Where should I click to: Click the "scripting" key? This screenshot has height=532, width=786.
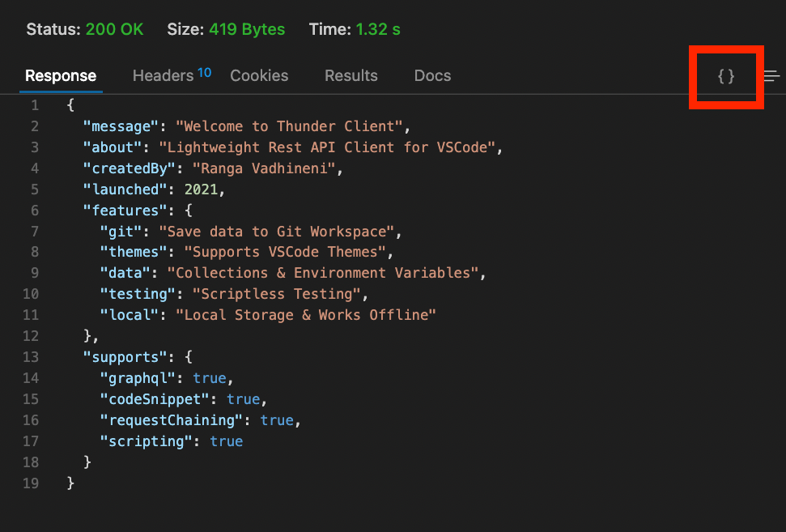click(146, 441)
